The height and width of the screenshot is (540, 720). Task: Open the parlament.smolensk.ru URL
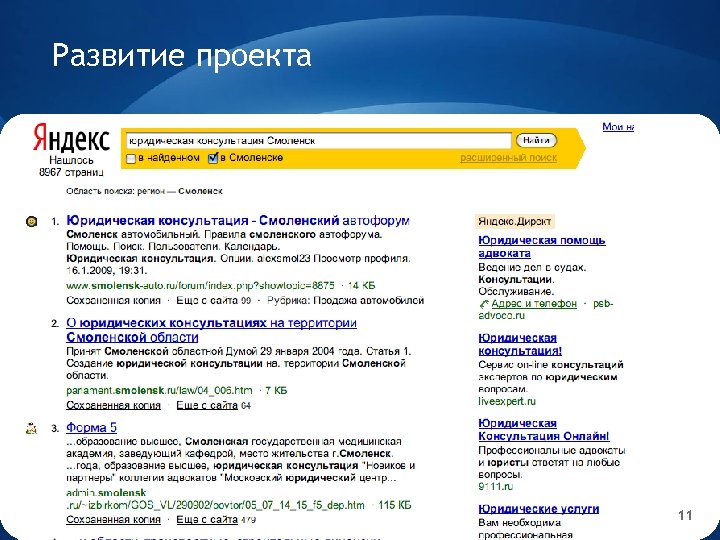tap(159, 390)
